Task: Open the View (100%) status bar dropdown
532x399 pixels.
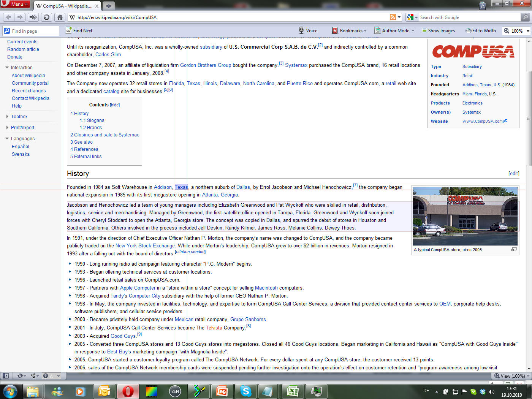Action: tap(511, 376)
